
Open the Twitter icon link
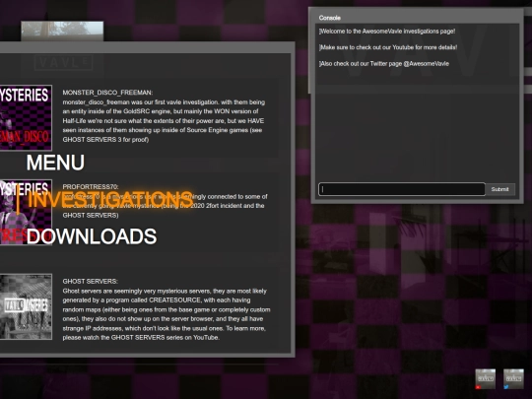[513, 378]
